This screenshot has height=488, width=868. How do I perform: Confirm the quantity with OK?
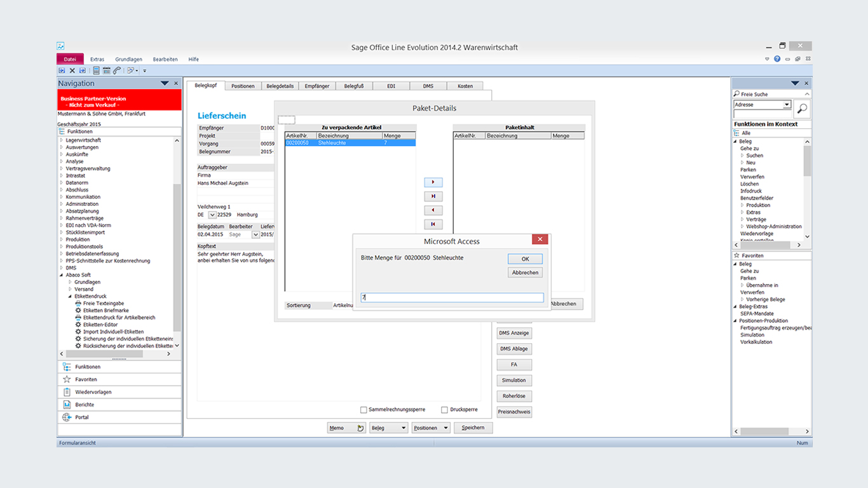(x=526, y=259)
